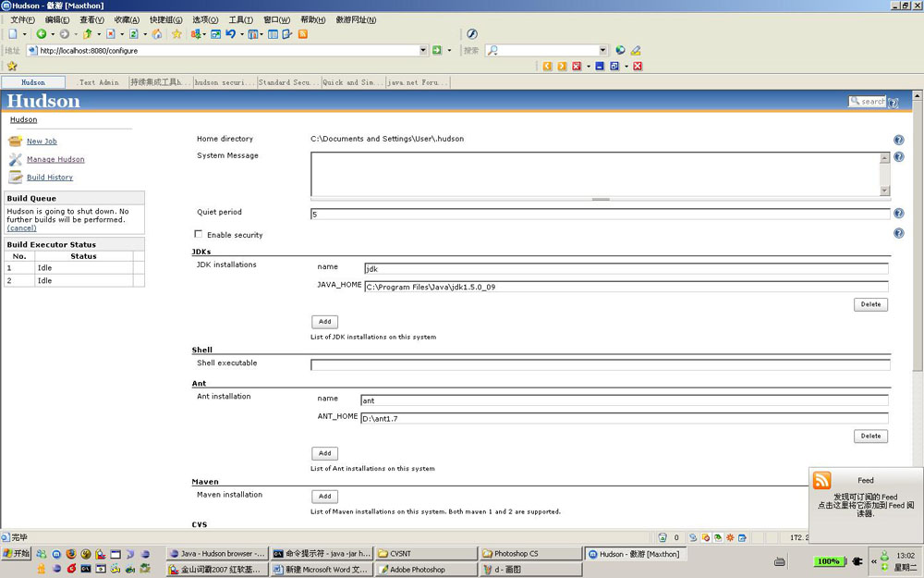
Task: Open the Go button dropdown arrow
Action: (x=449, y=50)
